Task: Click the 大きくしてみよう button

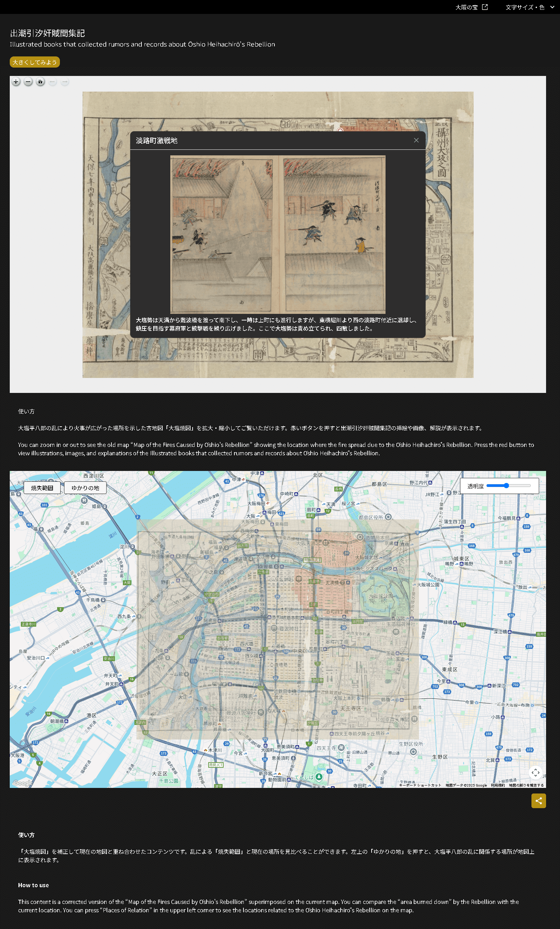Action: 35,62
